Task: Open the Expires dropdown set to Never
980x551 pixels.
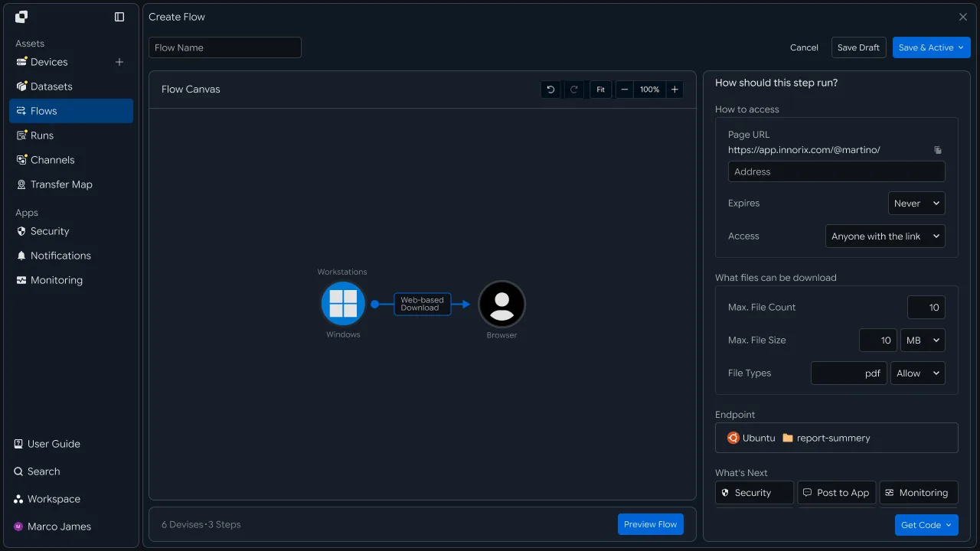Action: [916, 204]
